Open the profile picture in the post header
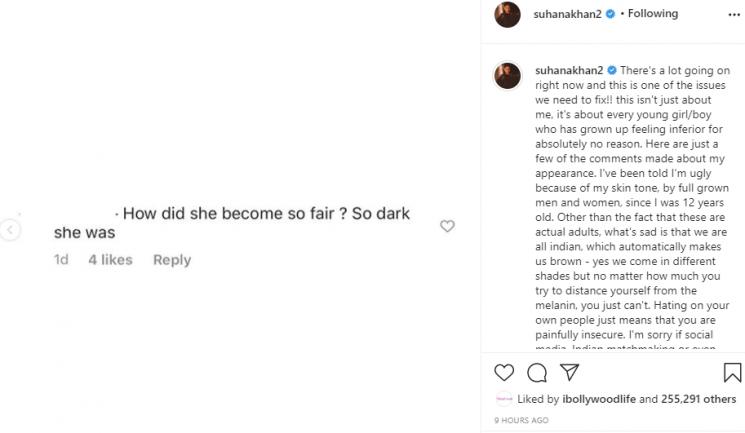This screenshot has height=433, width=745. tap(507, 15)
